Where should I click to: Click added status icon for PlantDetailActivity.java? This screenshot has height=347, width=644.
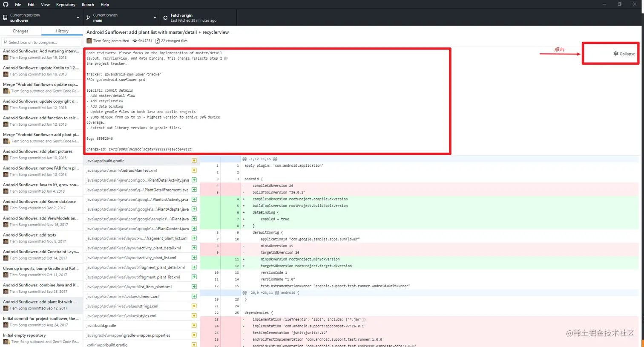(x=194, y=180)
